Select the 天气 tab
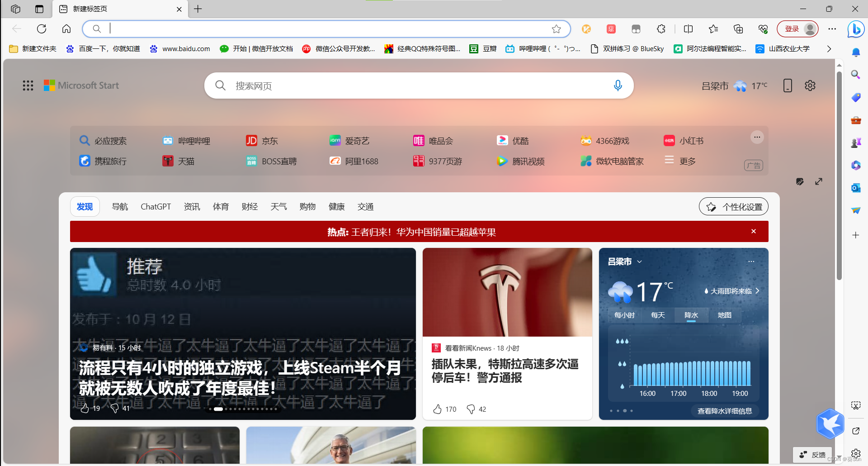Screen dimensions: 868x466 click(x=278, y=207)
